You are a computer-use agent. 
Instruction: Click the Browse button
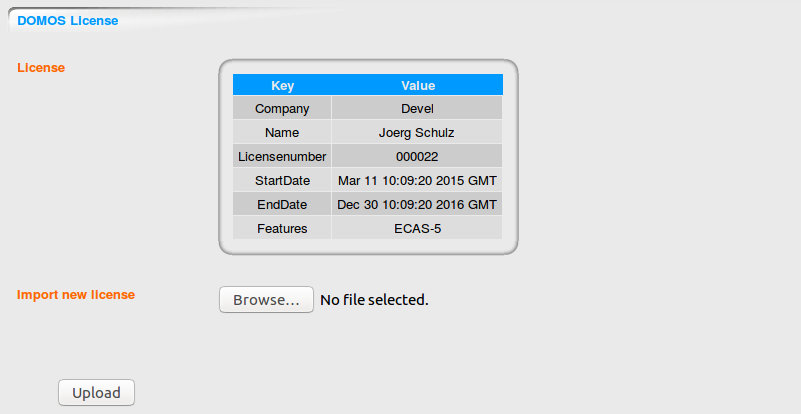(266, 300)
